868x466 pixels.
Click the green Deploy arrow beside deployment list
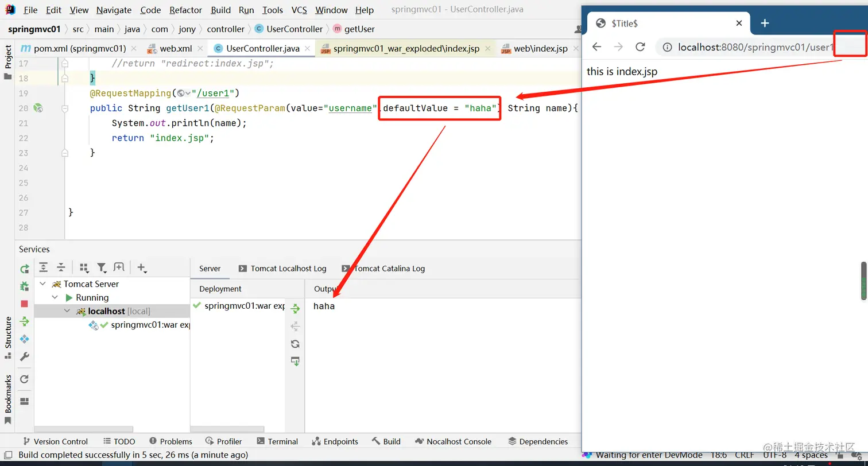coord(295,309)
